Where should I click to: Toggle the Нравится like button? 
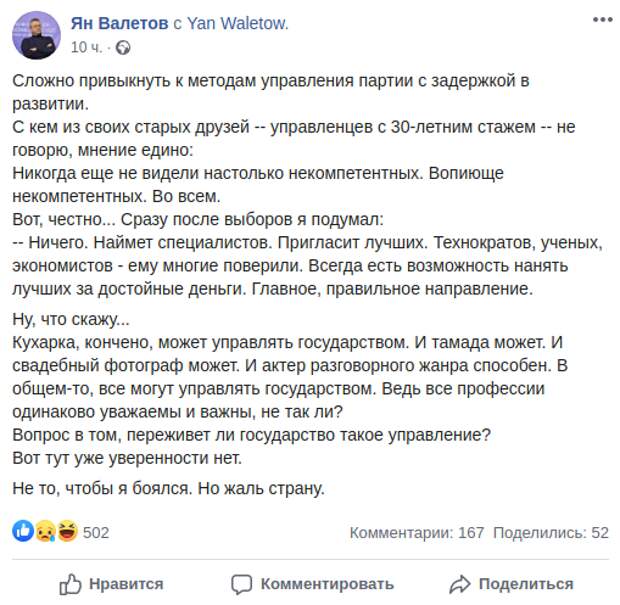tap(111, 584)
